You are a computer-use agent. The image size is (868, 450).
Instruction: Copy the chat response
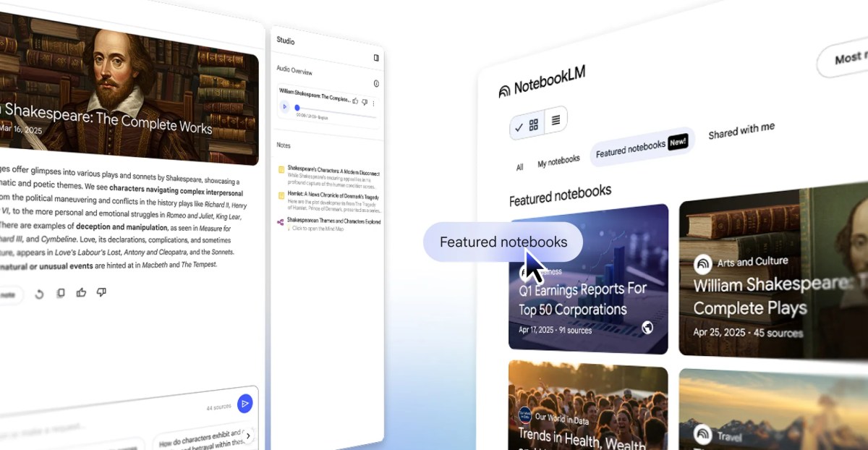[x=61, y=293]
